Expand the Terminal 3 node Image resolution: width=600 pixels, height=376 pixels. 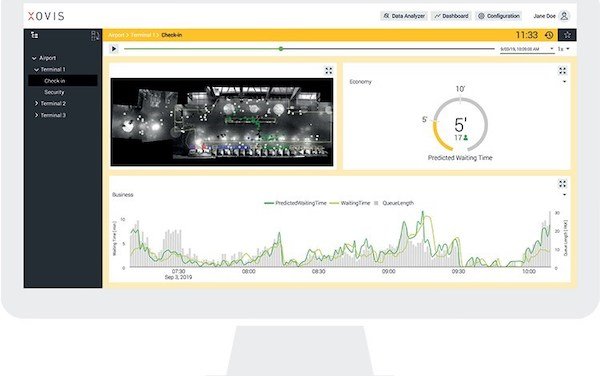click(36, 115)
